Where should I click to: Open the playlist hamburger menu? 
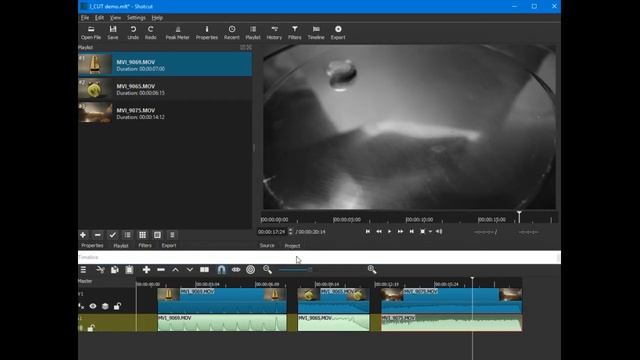[x=172, y=235]
